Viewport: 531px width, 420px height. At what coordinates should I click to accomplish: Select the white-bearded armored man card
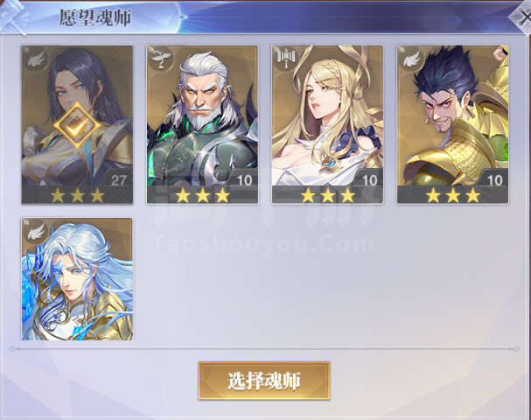[202, 125]
